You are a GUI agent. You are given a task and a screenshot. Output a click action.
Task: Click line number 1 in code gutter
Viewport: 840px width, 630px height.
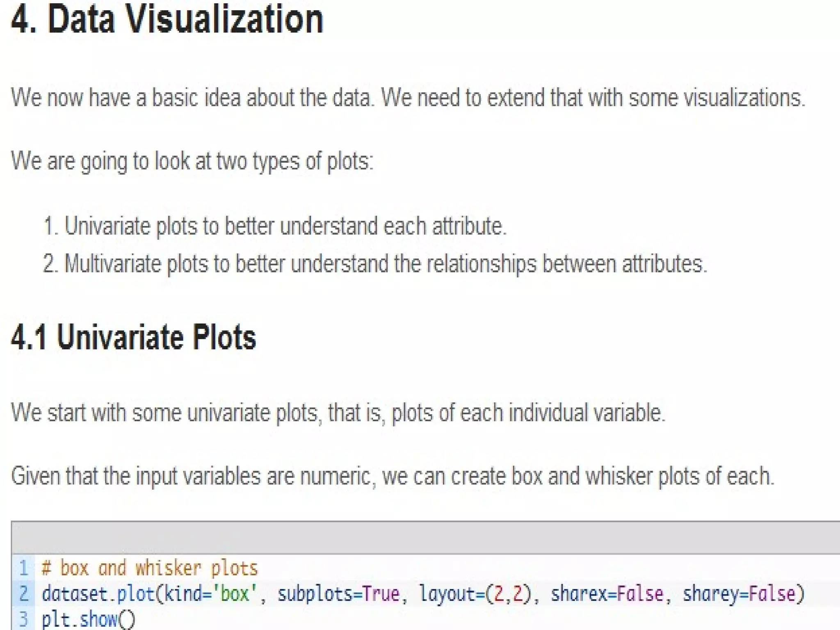tap(23, 568)
